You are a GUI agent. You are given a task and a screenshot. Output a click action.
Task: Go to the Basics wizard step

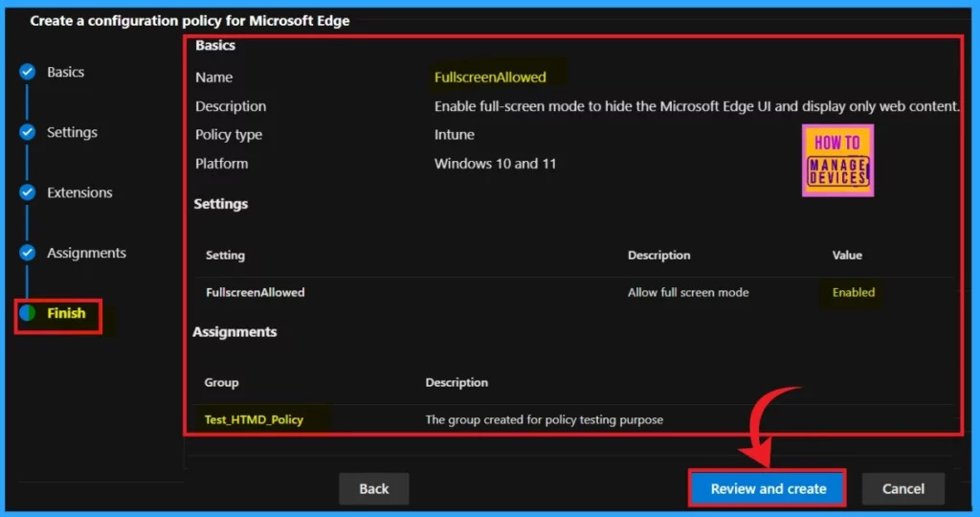[66, 72]
